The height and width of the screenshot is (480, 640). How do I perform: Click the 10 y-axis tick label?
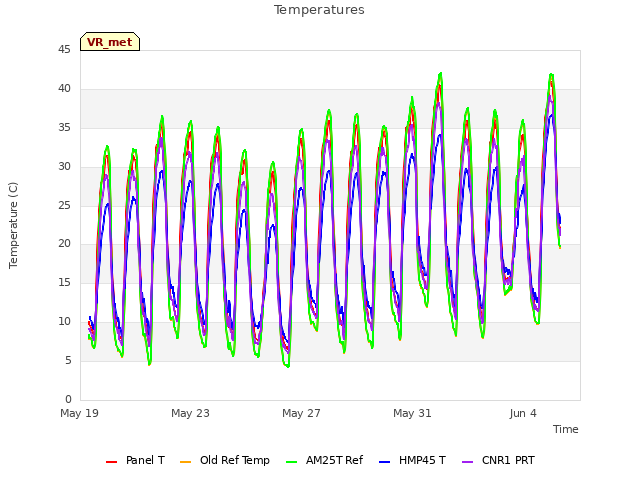coord(64,322)
